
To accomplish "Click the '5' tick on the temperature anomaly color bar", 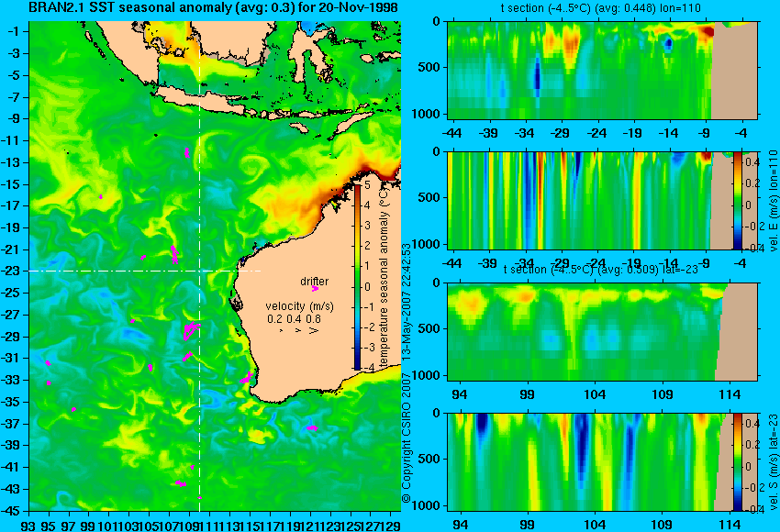I will point(367,185).
